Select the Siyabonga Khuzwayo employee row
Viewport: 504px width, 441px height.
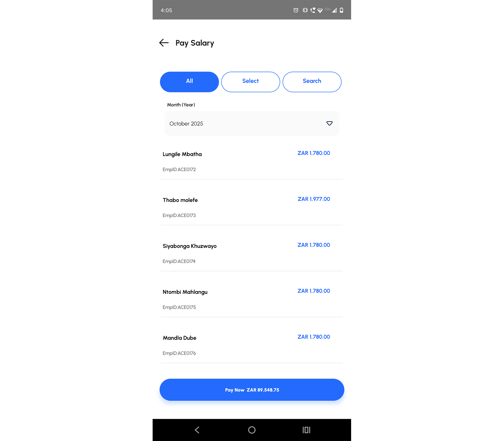(x=252, y=253)
